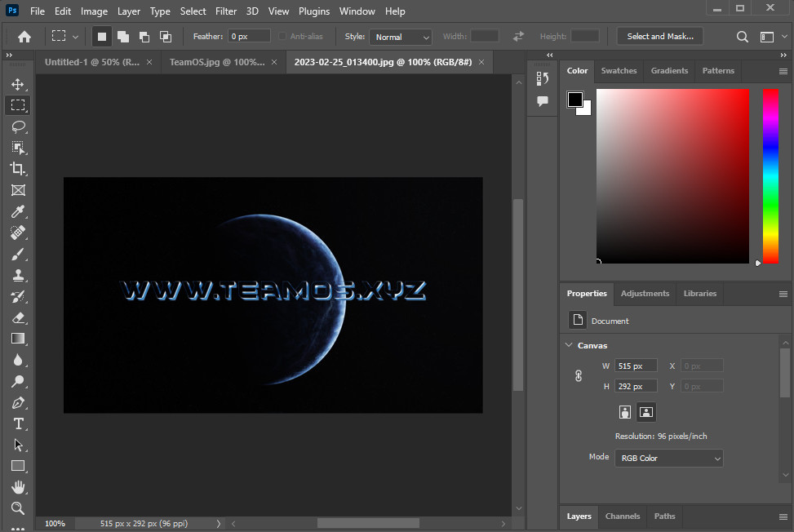Open the Paths tab

tap(664, 516)
